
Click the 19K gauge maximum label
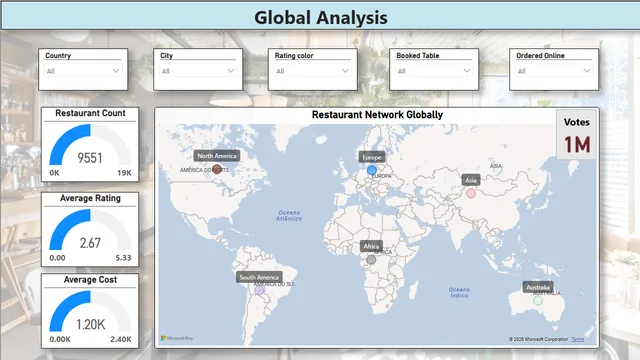click(124, 173)
